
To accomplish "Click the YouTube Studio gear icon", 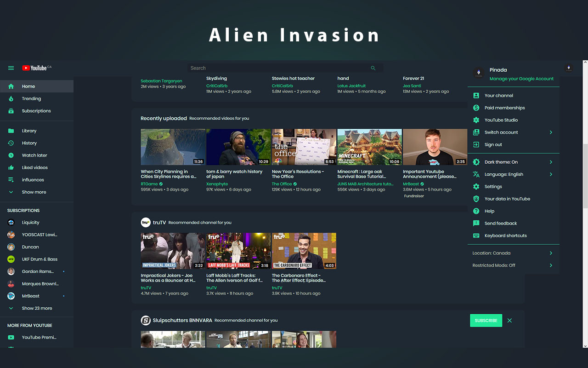I will point(476,120).
